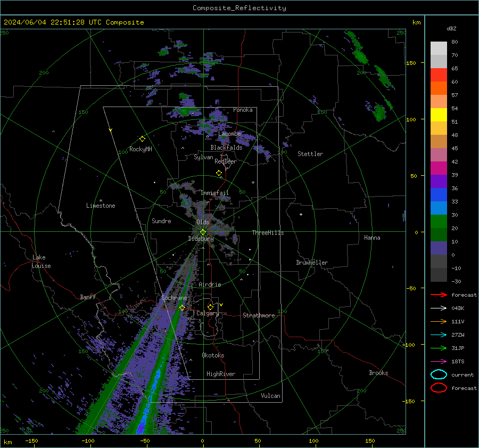Viewport: 479px width, 448px height.
Task: Click the Calgary city label
Action: point(208,313)
